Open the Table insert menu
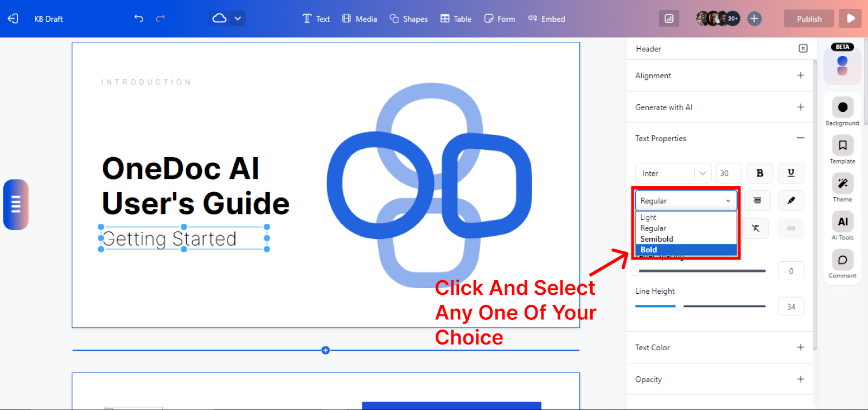The width and height of the screenshot is (868, 410). coord(456,18)
